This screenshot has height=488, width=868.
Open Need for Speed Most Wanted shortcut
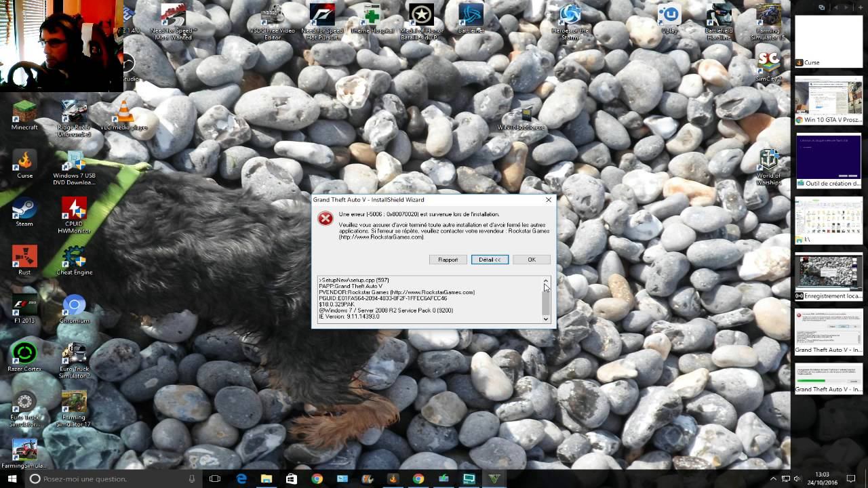click(174, 22)
